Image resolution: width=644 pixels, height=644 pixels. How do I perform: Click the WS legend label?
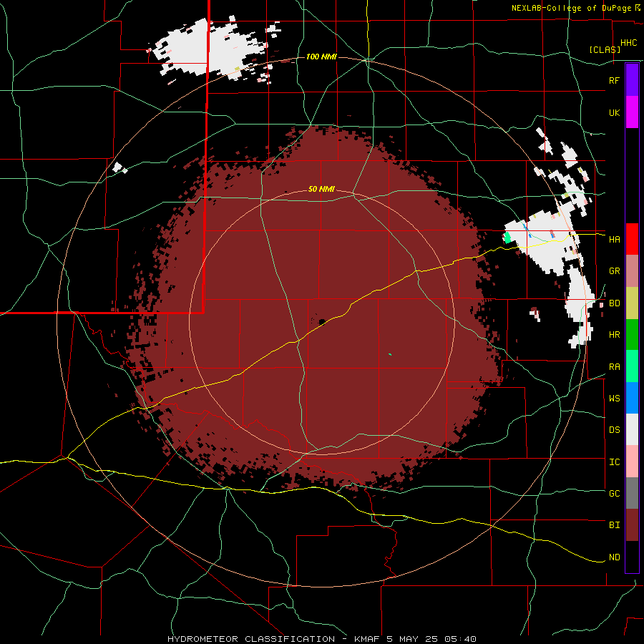coord(615,399)
